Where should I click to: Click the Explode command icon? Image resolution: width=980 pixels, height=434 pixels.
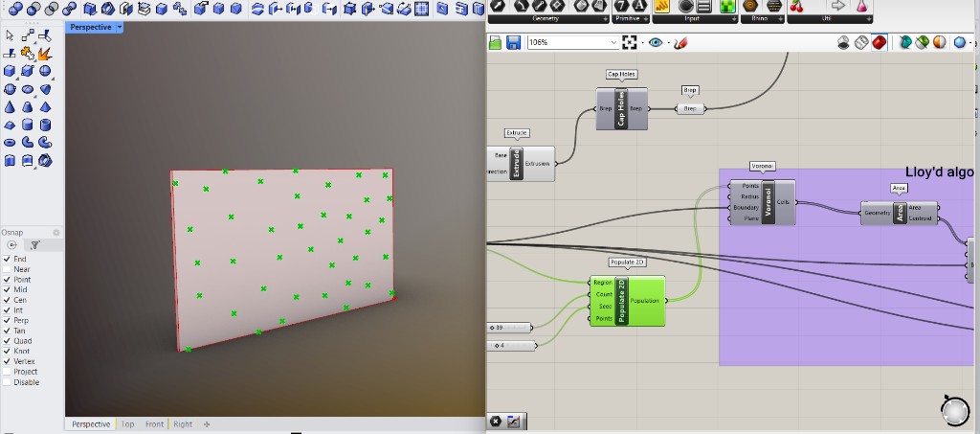[44, 53]
